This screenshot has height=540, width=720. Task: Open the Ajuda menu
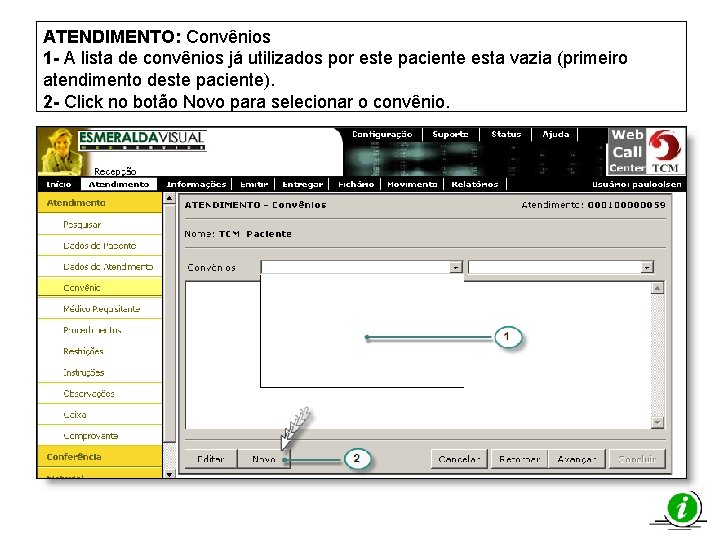(556, 134)
